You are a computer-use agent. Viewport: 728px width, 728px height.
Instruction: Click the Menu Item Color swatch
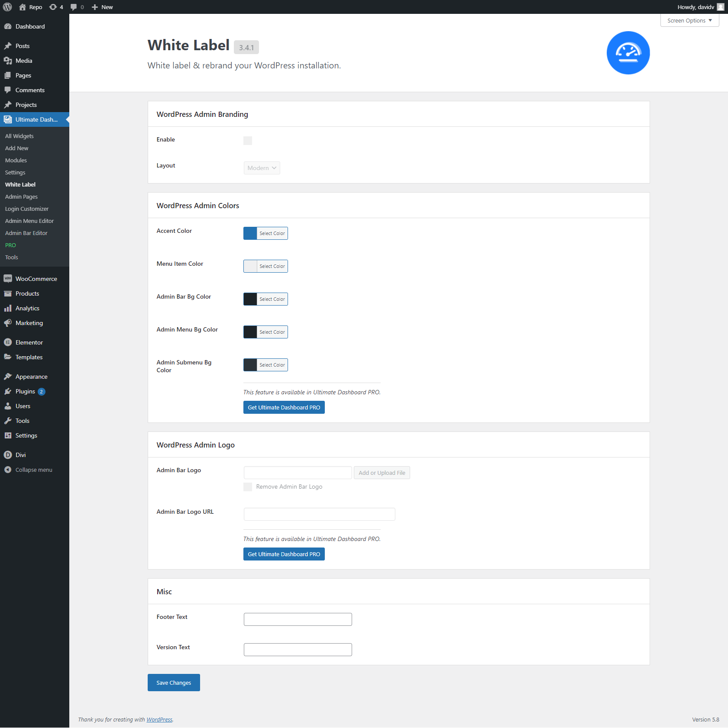coord(250,266)
